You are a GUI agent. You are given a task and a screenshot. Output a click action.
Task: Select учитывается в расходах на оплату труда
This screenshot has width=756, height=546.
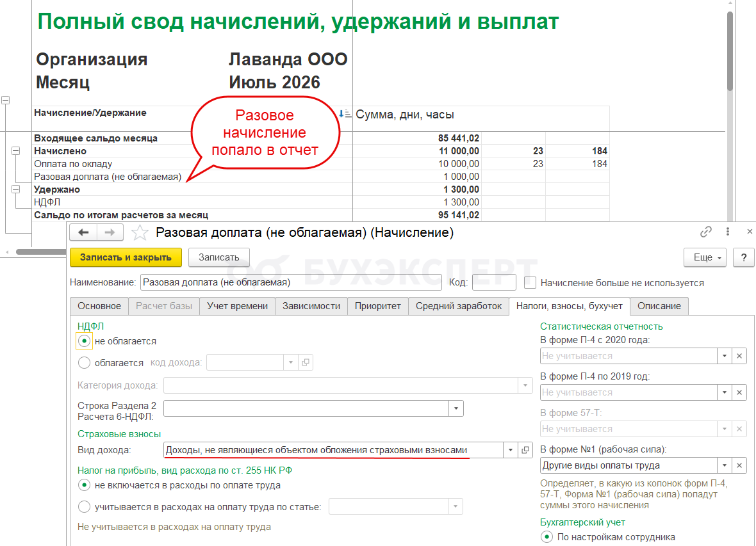[x=85, y=507]
